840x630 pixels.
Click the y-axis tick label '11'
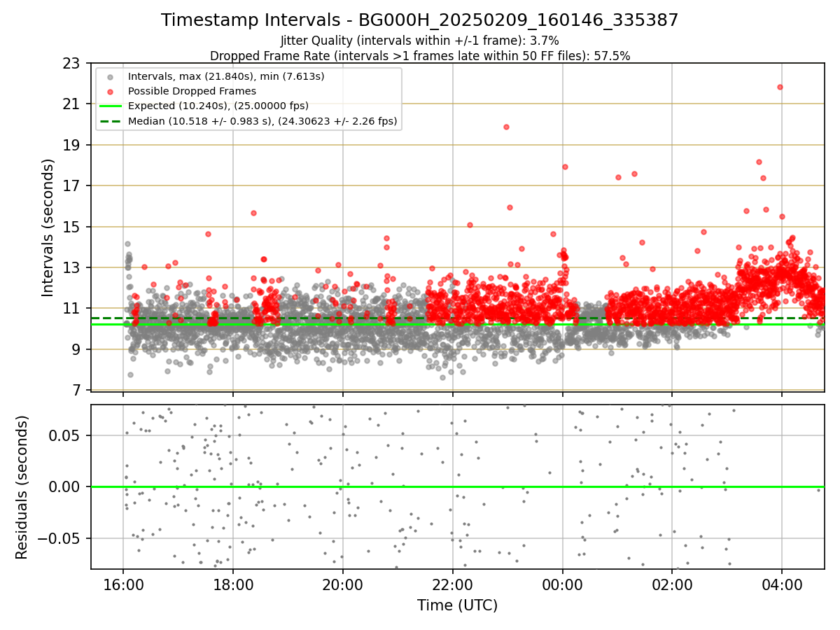click(x=71, y=309)
